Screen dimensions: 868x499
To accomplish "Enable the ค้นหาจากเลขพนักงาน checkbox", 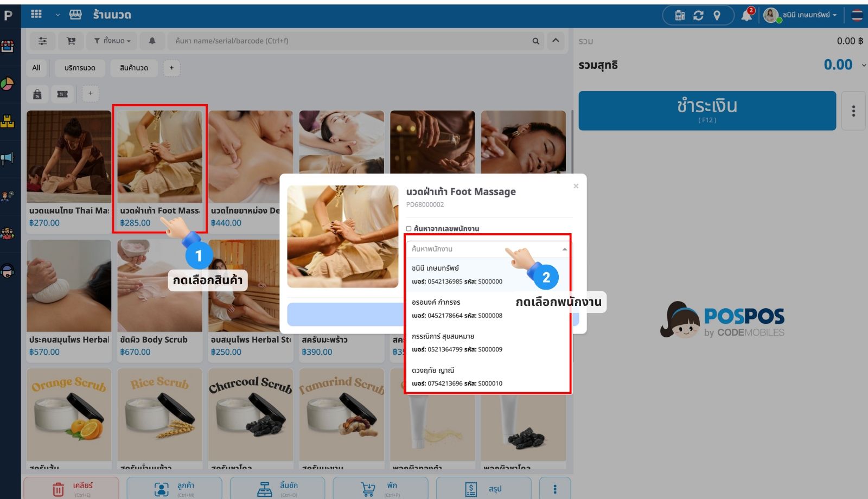I will point(409,228).
